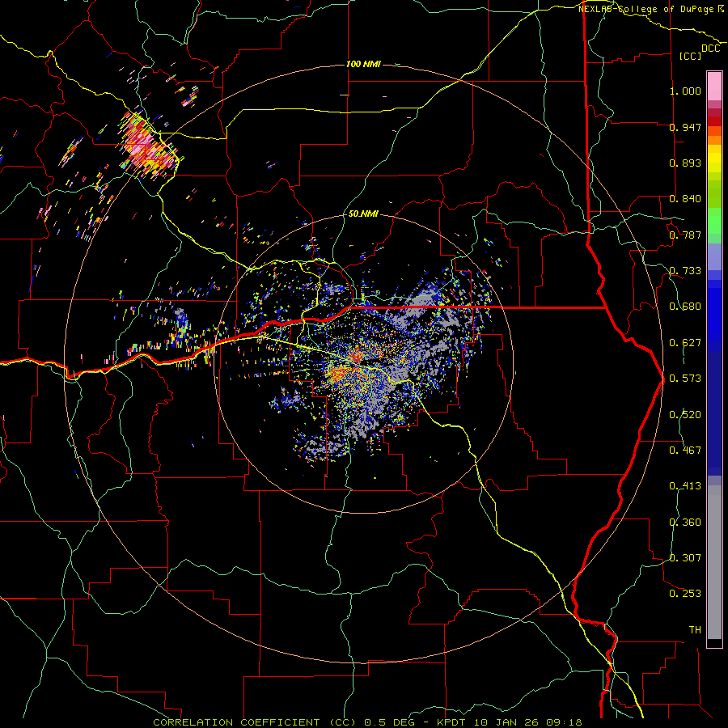Click the KPDT 10 JAN 26 09:18 timestamp
Screen dimensions: 728x728
click(510, 722)
